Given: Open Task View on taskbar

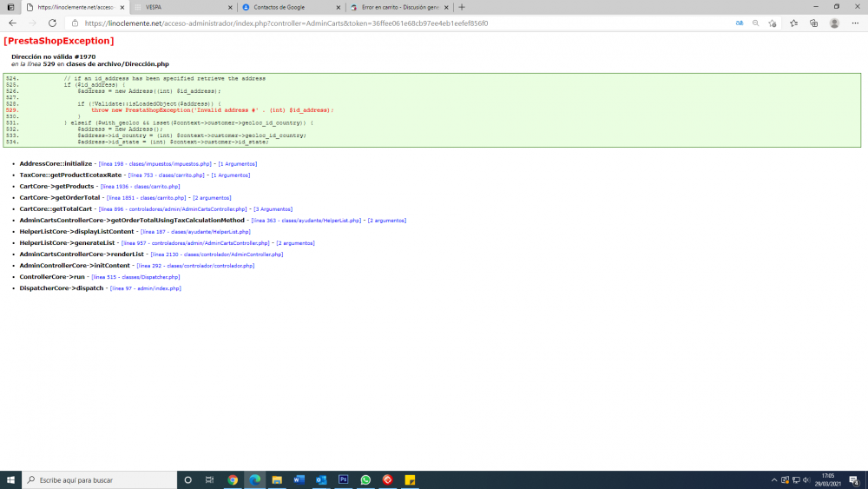Looking at the screenshot, I should pos(210,479).
